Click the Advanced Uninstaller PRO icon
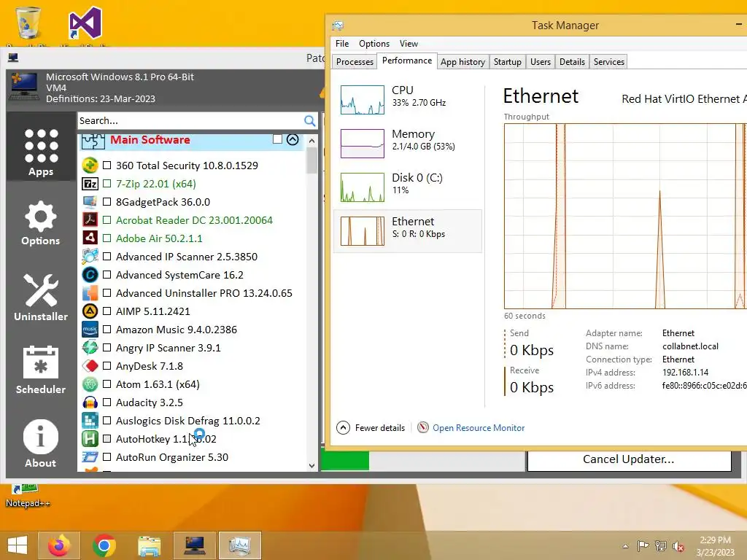The image size is (747, 560). (90, 293)
